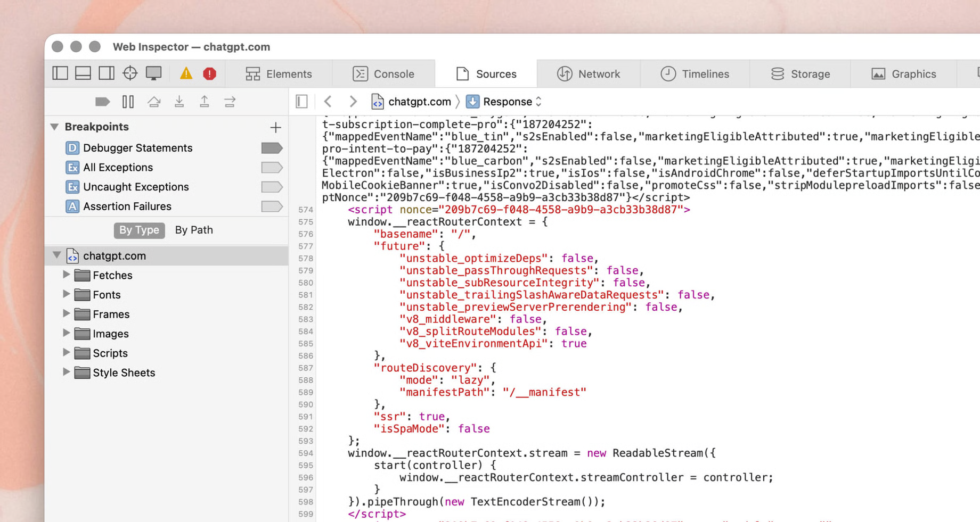Viewport: 980px width, 522px height.
Task: Click the "manifestPath" key in source
Action: tap(444, 392)
